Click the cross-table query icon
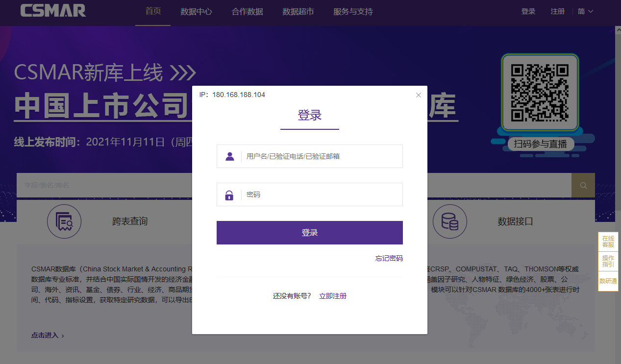Screen dimensions: 621x364 point(64,221)
